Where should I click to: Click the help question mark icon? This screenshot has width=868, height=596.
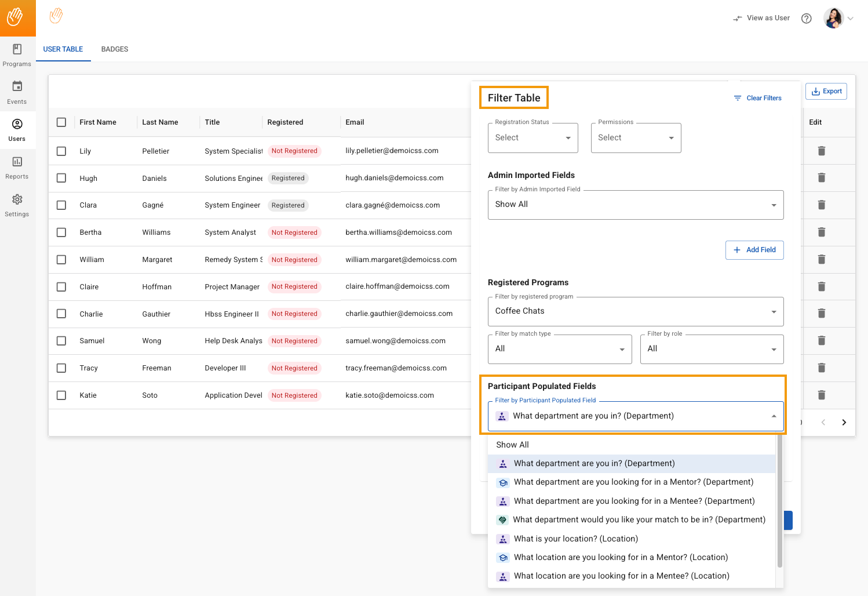click(x=806, y=19)
